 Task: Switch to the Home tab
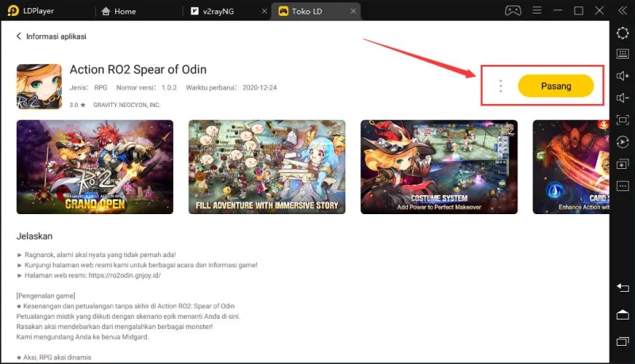pyautogui.click(x=118, y=11)
